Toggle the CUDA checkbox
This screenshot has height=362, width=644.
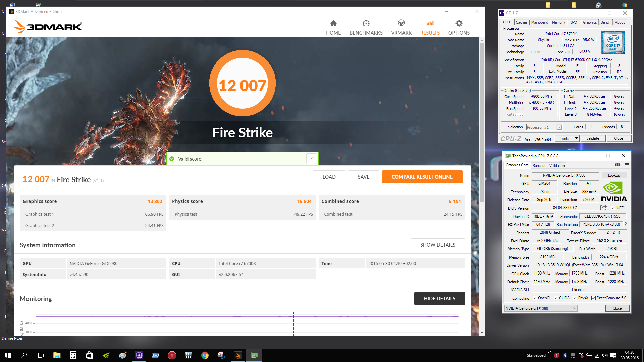point(556,298)
